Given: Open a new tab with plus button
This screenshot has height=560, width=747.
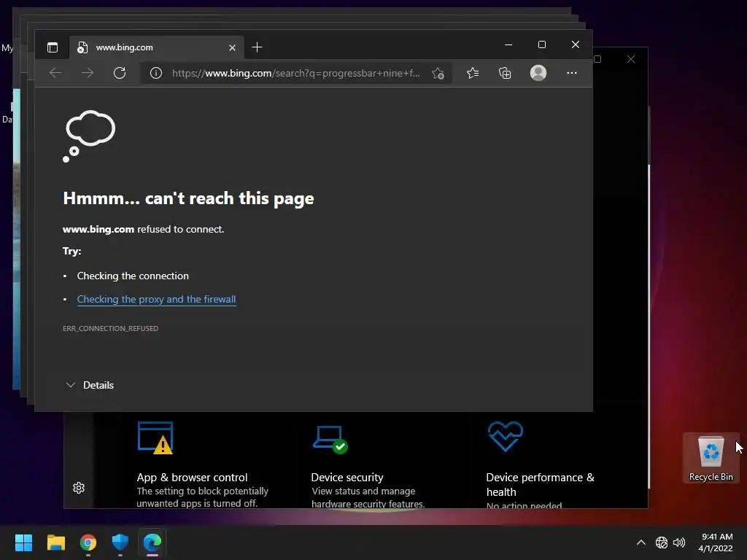Looking at the screenshot, I should 258,47.
